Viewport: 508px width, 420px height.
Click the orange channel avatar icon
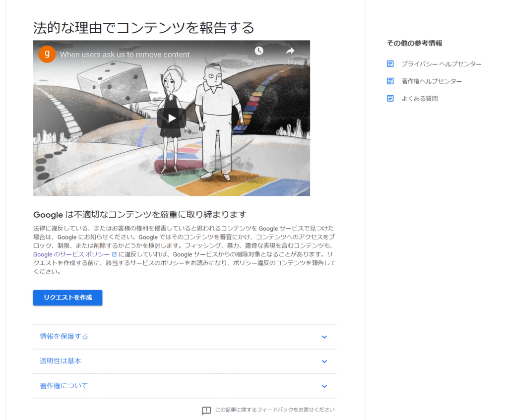coord(47,54)
